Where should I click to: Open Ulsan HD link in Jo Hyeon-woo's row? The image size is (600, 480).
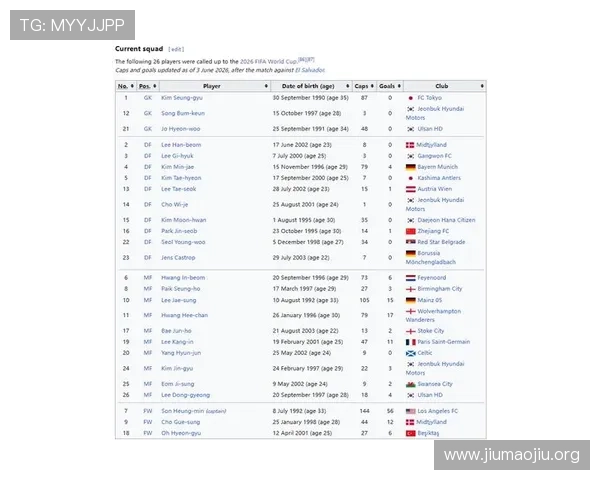click(x=430, y=129)
